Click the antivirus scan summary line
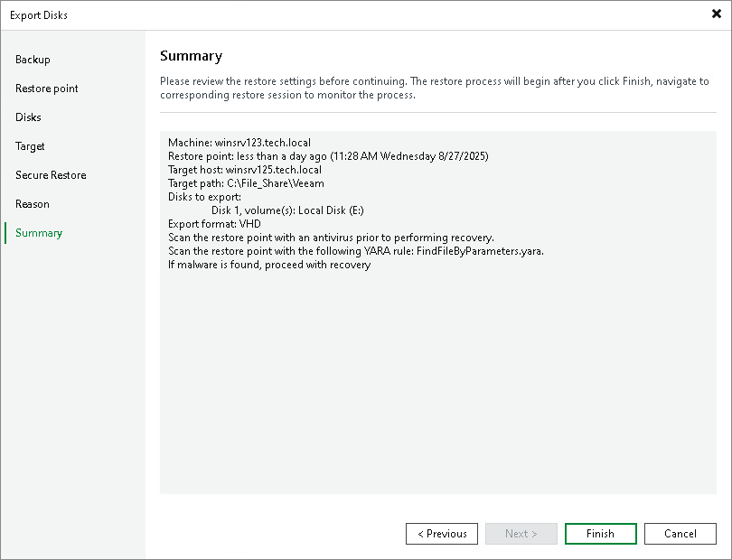732x560 pixels. (331, 238)
